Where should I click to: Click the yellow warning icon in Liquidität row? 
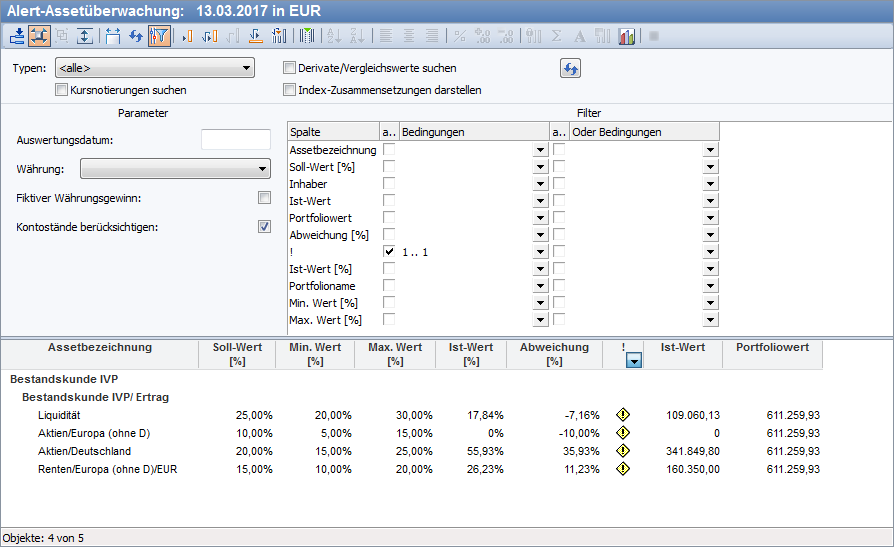[x=622, y=415]
